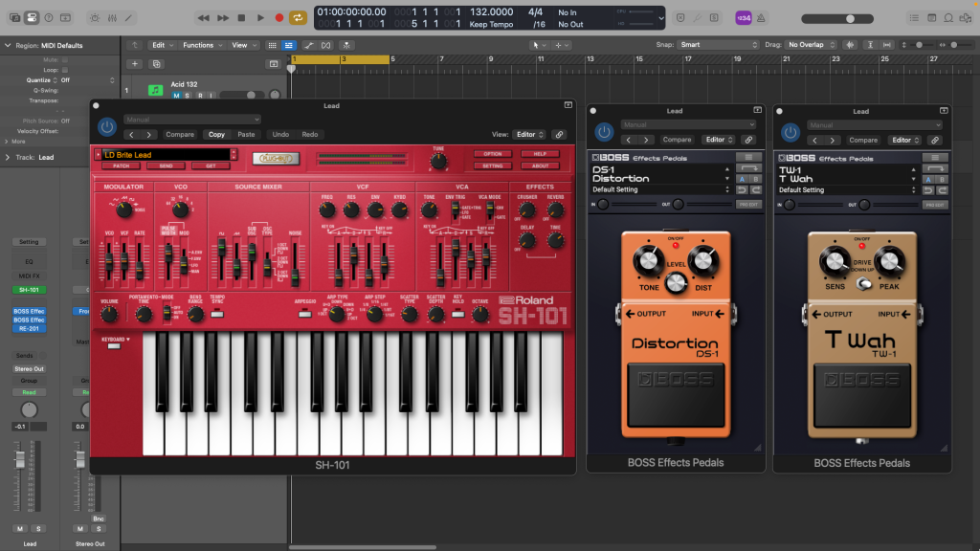Stop playback with the Stop button
The image size is (980, 551).
pos(241,18)
